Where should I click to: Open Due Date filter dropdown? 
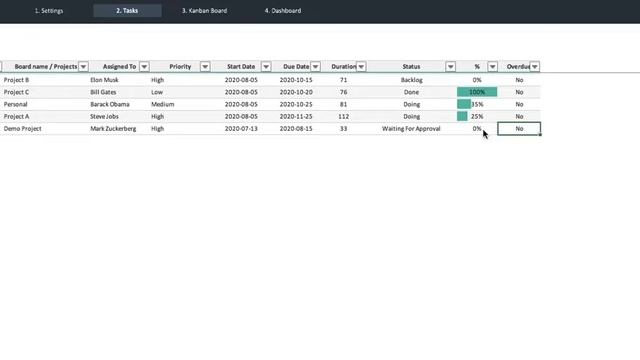click(315, 67)
